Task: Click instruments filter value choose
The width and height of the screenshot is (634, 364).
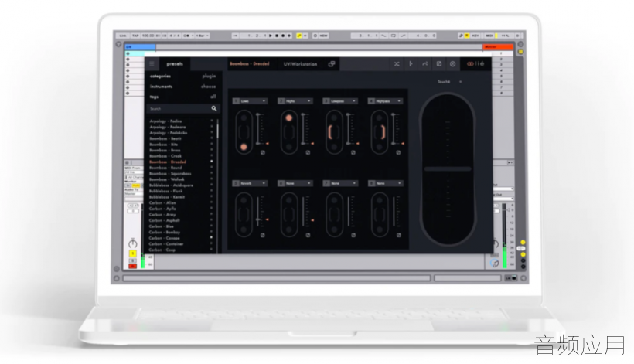Action: (x=208, y=87)
